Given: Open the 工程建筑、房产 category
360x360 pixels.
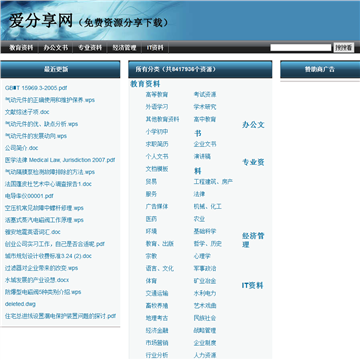Looking at the screenshot, I should click(x=213, y=182).
